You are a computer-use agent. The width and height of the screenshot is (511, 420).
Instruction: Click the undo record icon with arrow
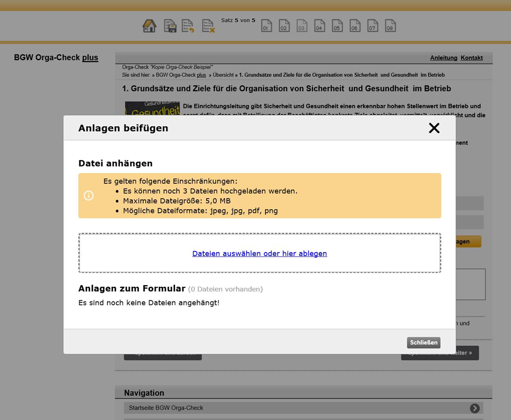188,26
